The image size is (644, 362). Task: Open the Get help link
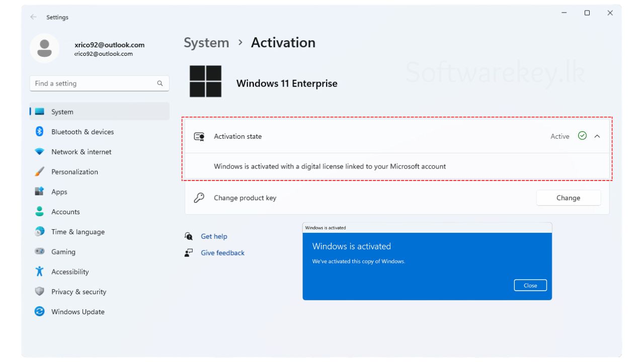click(x=214, y=236)
